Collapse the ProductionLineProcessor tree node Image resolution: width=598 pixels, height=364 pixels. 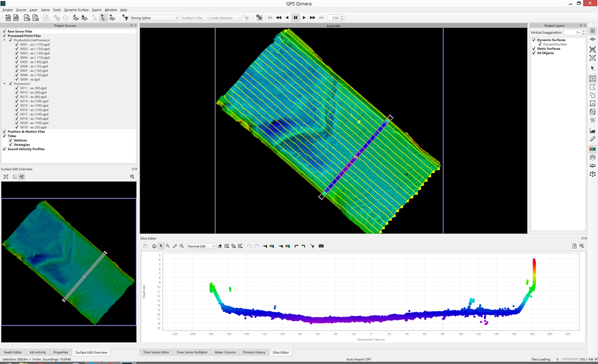[x=4, y=40]
